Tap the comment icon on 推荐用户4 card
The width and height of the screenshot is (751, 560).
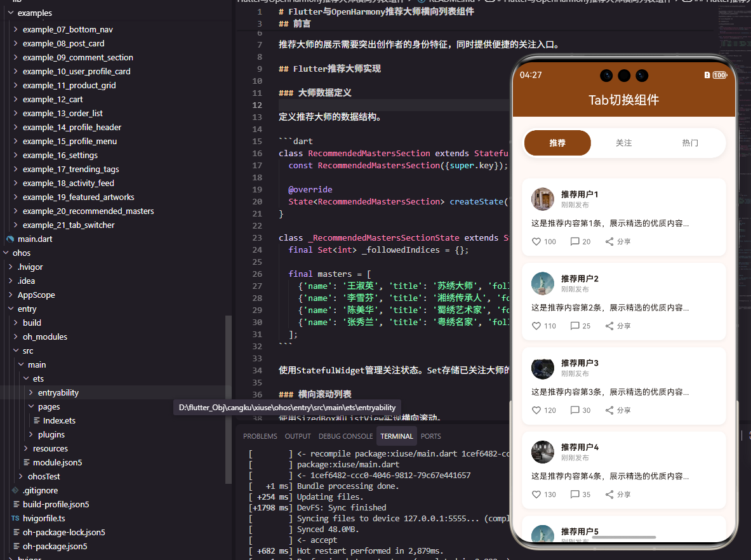point(575,495)
